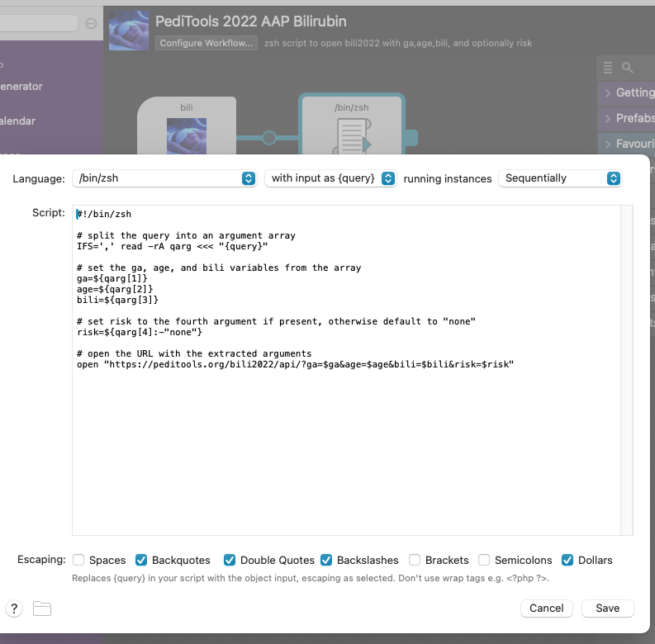Click inside the script text editor

(347, 446)
